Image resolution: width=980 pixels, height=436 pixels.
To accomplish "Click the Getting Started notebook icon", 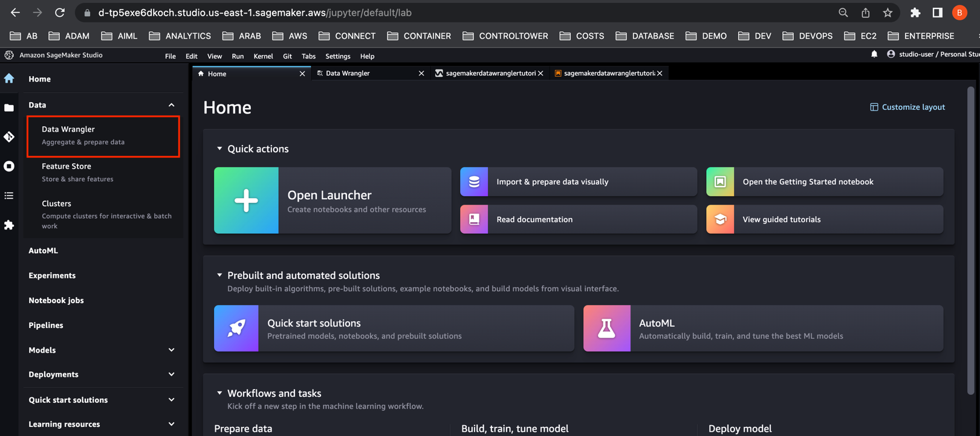I will point(720,182).
